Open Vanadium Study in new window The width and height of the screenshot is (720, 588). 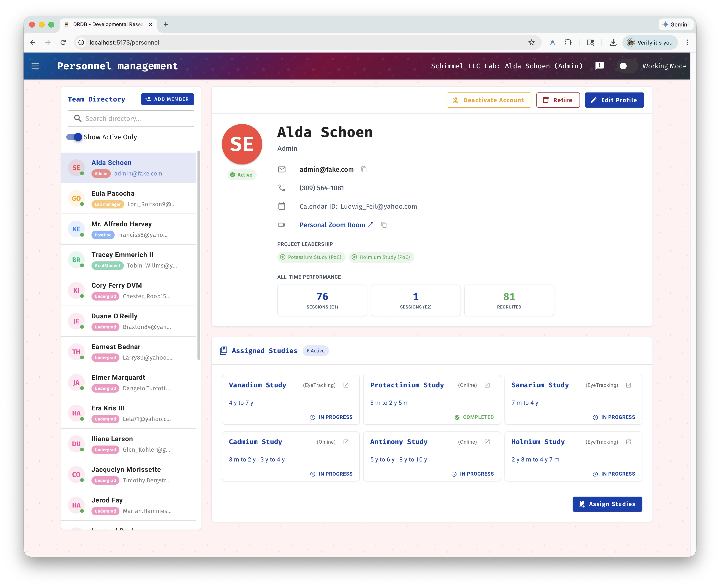pyautogui.click(x=346, y=385)
